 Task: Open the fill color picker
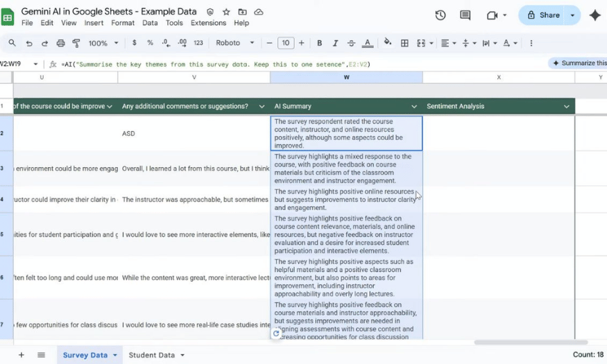pos(387,43)
